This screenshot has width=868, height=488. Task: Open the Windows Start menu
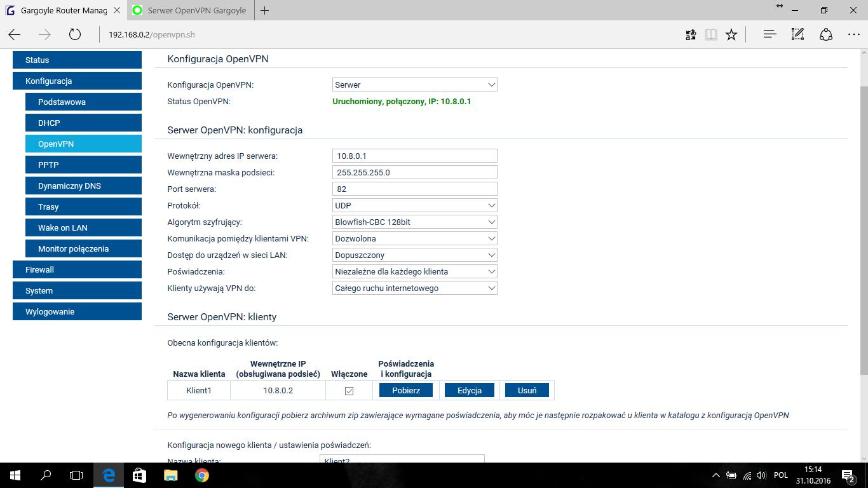pos(15,475)
